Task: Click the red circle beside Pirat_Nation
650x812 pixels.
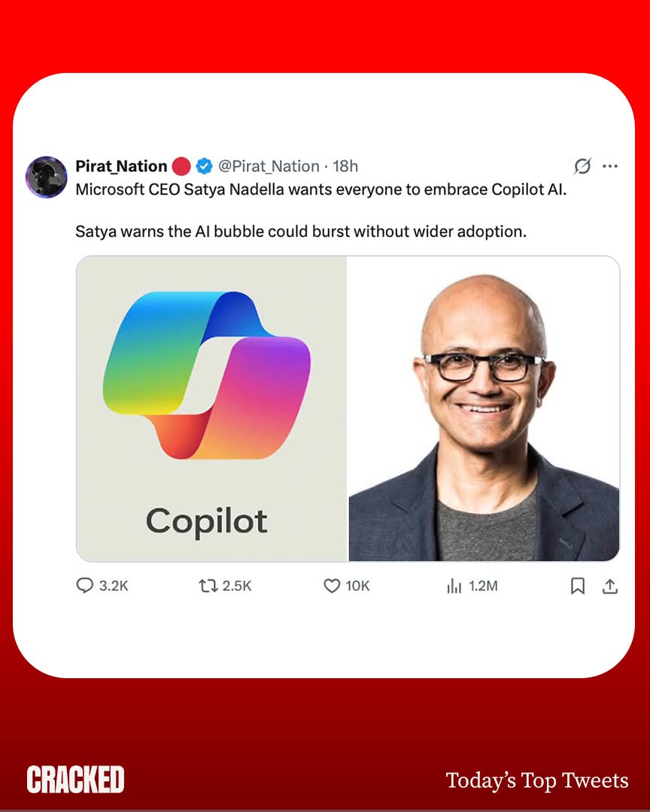Action: 181,166
